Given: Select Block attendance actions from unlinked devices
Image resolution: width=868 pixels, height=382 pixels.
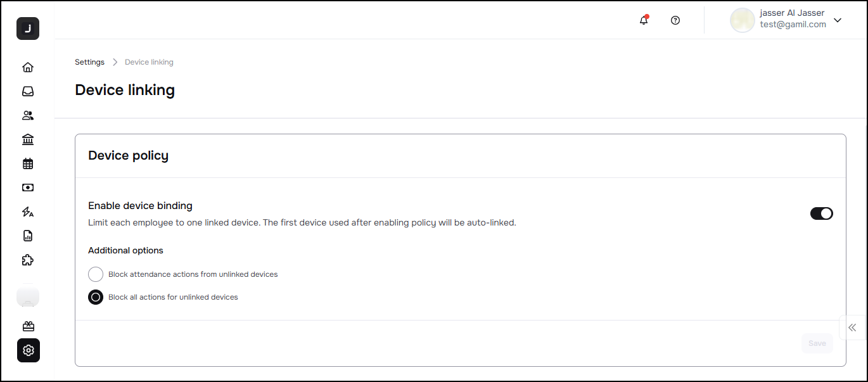Looking at the screenshot, I should 96,274.
